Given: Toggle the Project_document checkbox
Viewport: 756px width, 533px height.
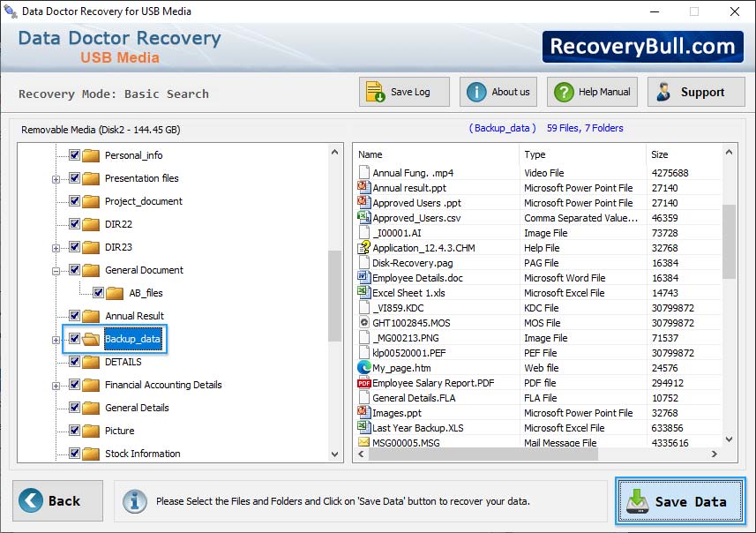Looking at the screenshot, I should (x=74, y=200).
